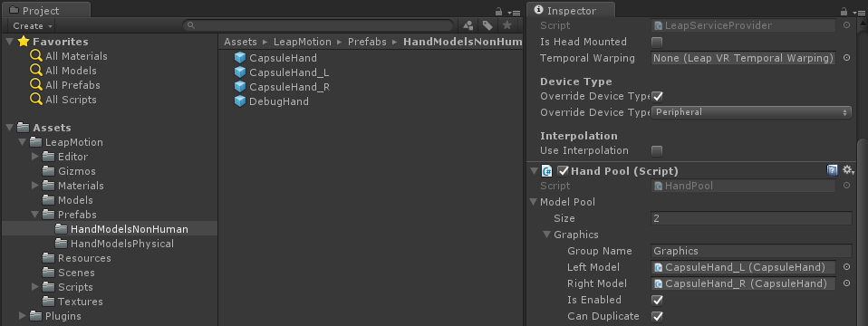Click the Gizmos folder icon
The image size is (868, 326).
click(x=49, y=171)
